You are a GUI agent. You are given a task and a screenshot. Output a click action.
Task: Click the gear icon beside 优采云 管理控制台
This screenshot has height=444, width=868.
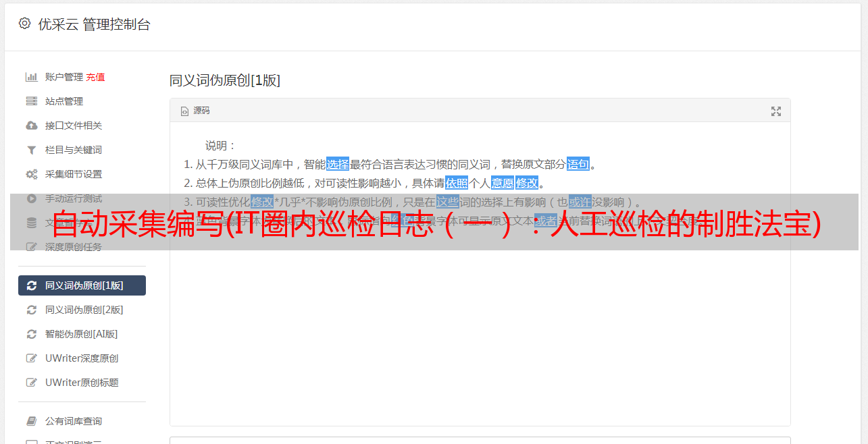25,24
